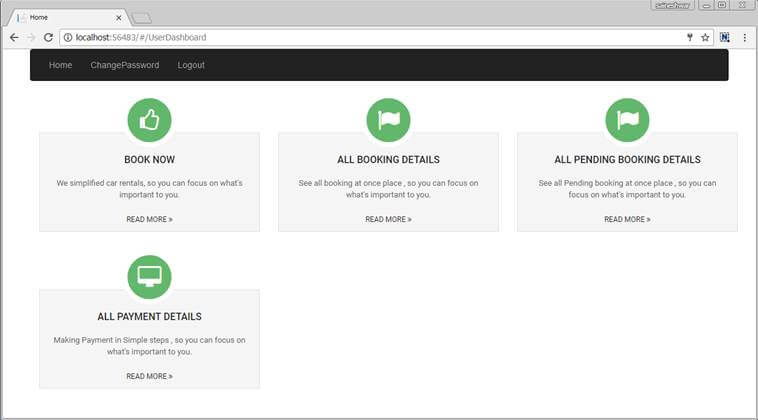The width and height of the screenshot is (758, 420).
Task: Open the saved password key icon
Action: tap(690, 37)
